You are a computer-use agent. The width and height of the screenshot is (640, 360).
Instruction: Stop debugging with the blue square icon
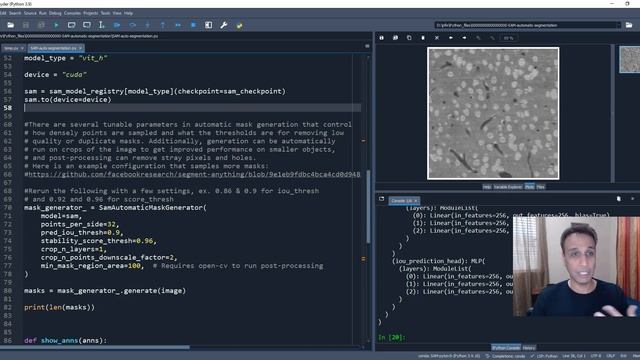pos(193,25)
